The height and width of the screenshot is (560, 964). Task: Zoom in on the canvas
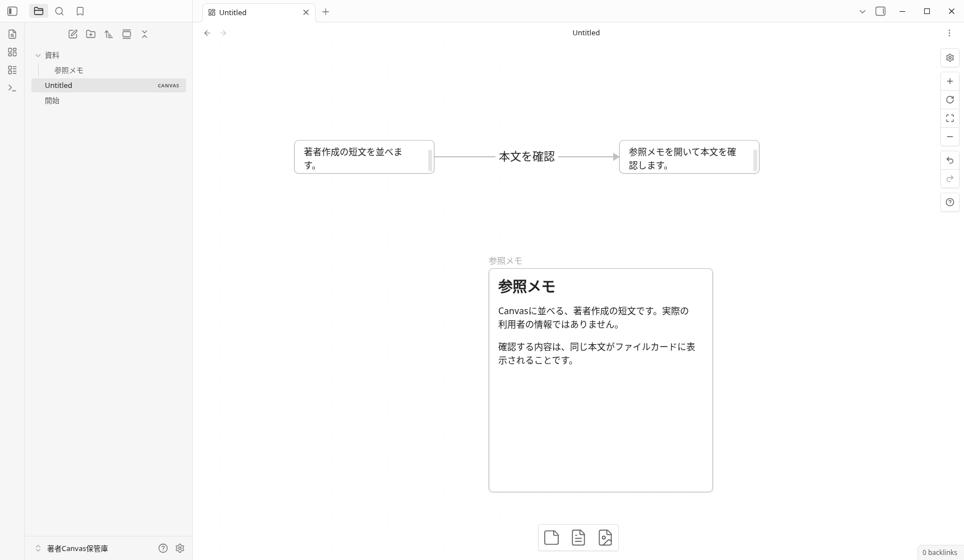[950, 81]
